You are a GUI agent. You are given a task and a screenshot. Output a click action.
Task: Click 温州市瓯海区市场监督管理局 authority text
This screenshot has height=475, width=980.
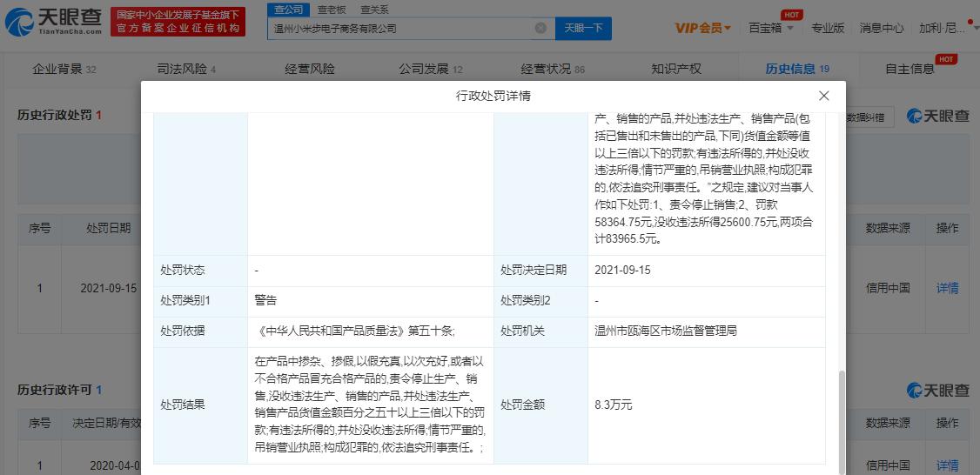[x=666, y=331]
